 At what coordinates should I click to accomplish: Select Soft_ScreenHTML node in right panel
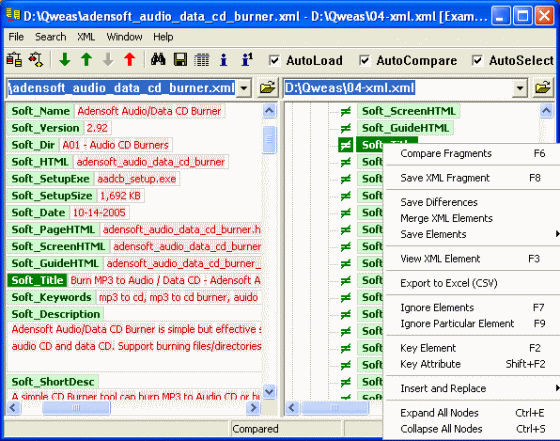[x=409, y=111]
